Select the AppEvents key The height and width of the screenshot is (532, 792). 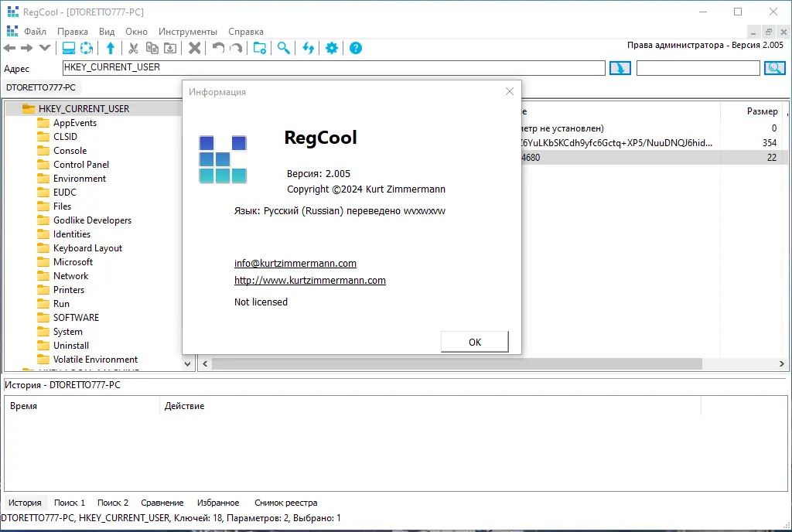pyautogui.click(x=75, y=123)
